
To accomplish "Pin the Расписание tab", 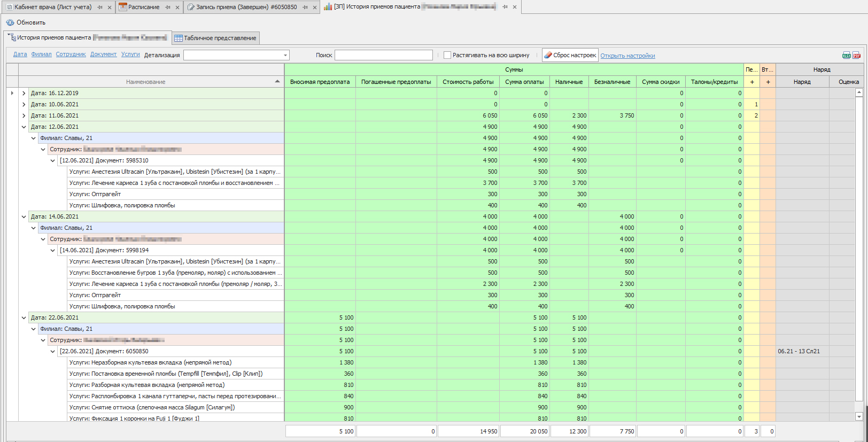I will pos(168,7).
